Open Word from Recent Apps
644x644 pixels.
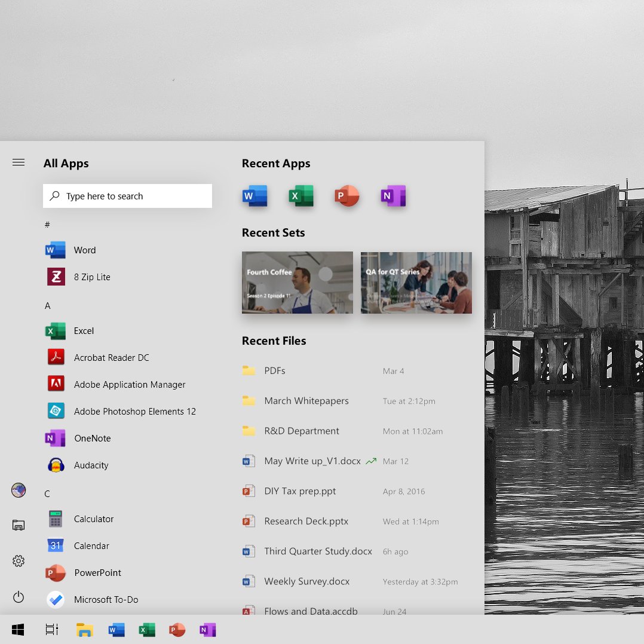coord(254,195)
